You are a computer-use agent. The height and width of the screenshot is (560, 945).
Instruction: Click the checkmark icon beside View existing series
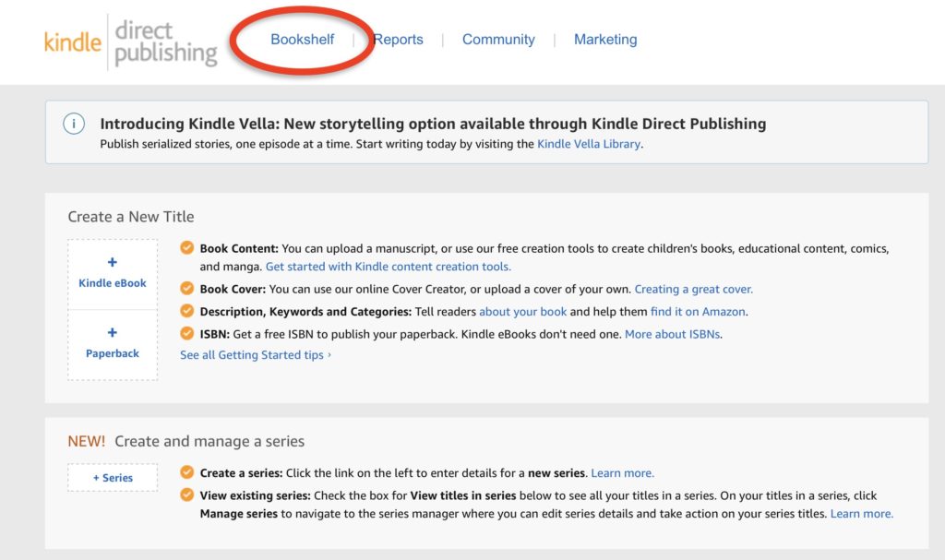click(x=186, y=497)
